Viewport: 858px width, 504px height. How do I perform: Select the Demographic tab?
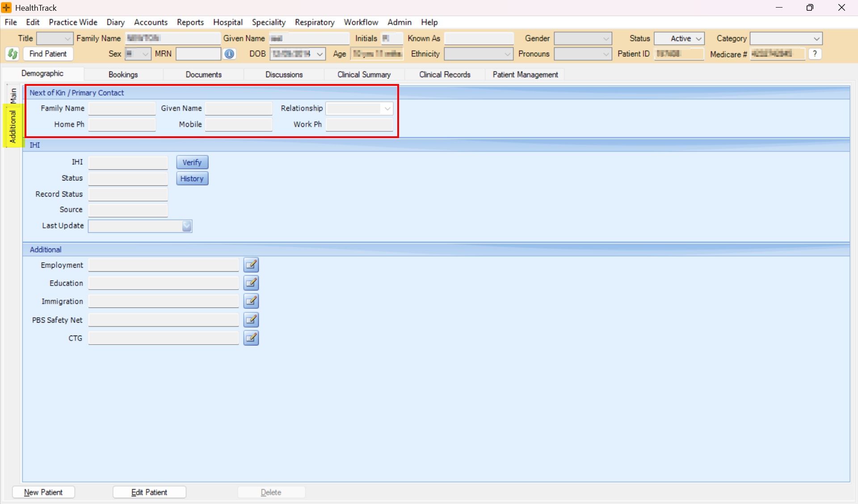pos(42,73)
